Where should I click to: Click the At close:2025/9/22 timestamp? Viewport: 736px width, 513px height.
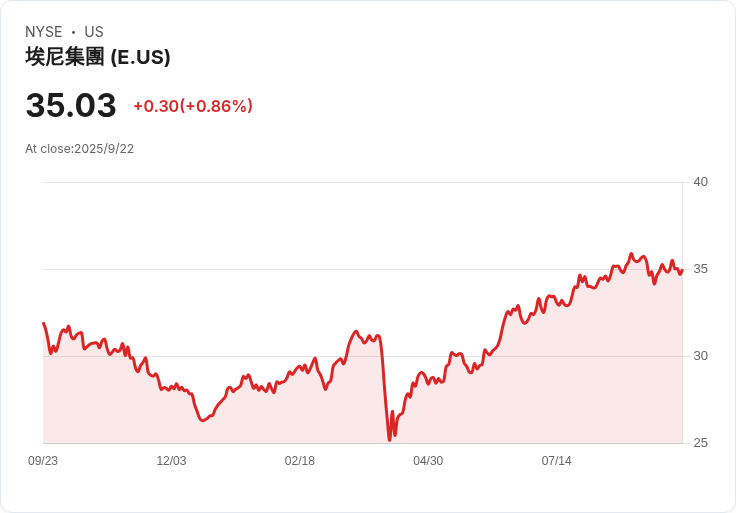pos(79,149)
